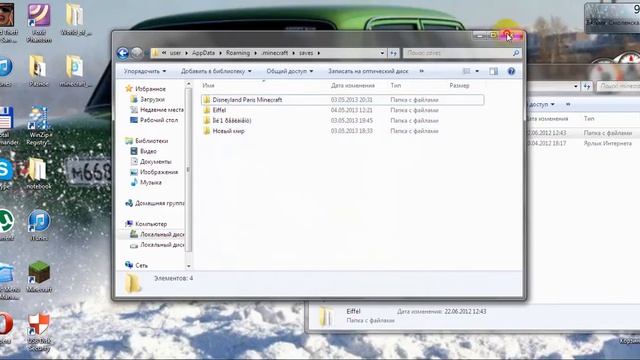Open Загрузки in navigation pane
Image resolution: width=640 pixels, height=360 pixels.
pos(152,99)
